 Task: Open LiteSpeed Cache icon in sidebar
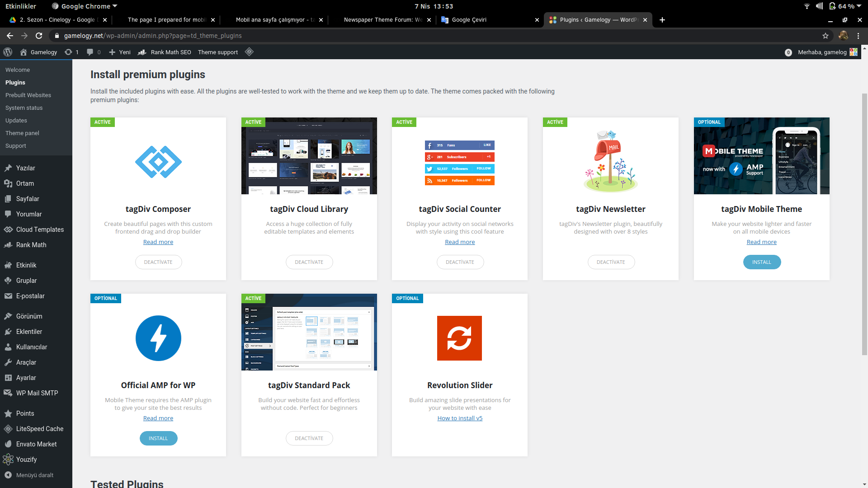click(x=8, y=429)
